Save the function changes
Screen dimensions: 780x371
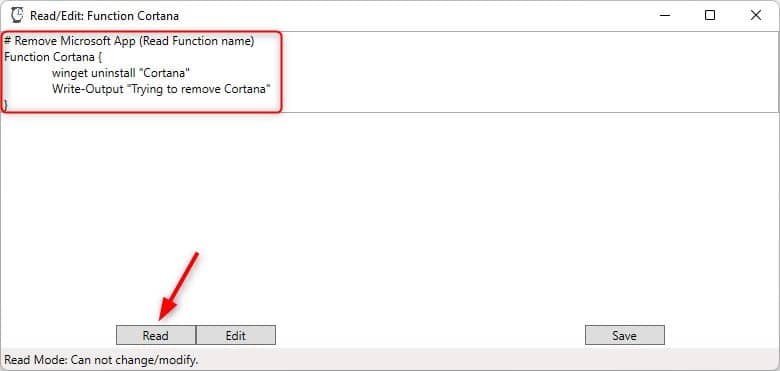click(624, 336)
